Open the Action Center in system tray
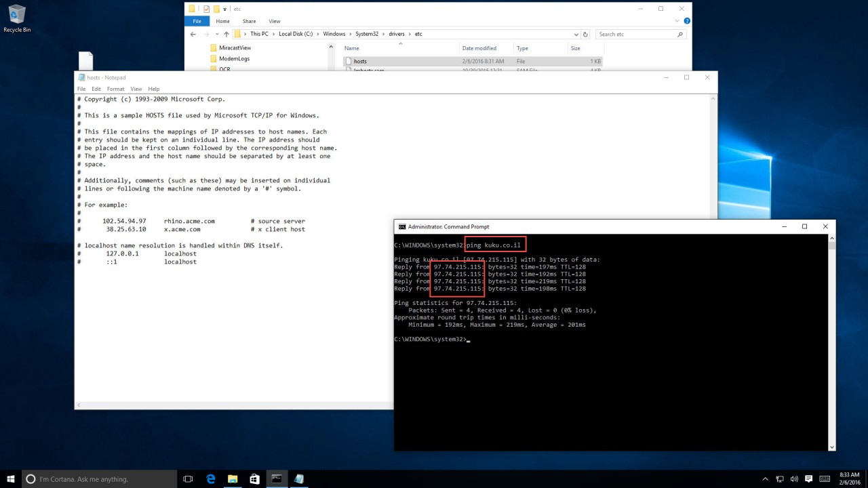The image size is (868, 488). tap(808, 479)
